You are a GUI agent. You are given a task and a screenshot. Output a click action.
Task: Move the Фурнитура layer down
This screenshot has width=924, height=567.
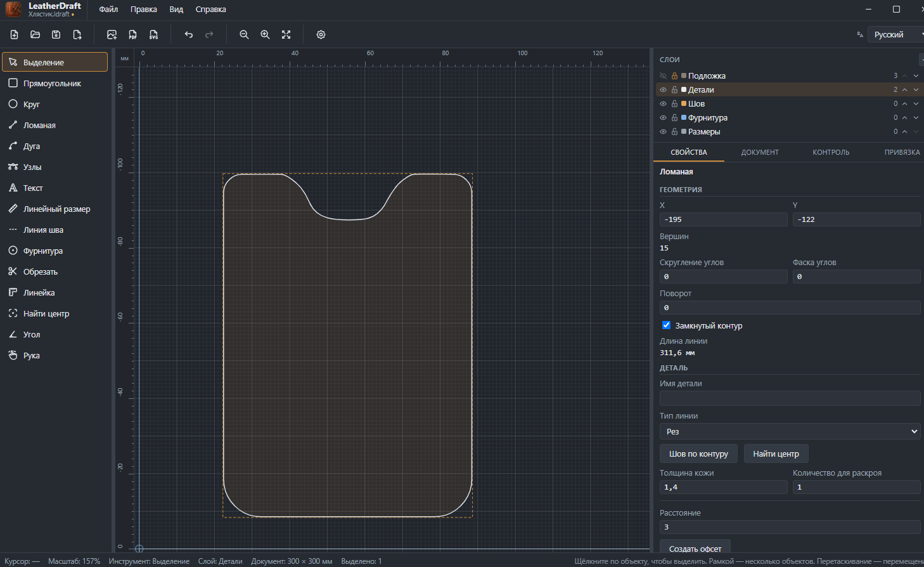click(916, 117)
